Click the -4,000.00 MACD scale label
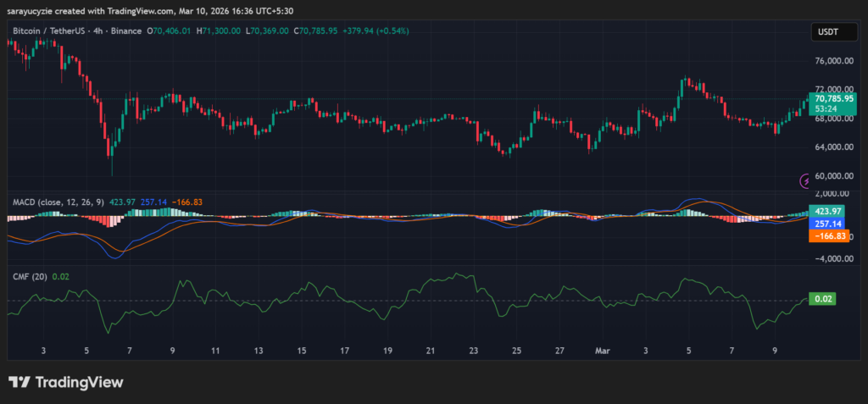The height and width of the screenshot is (404, 868). coord(832,259)
